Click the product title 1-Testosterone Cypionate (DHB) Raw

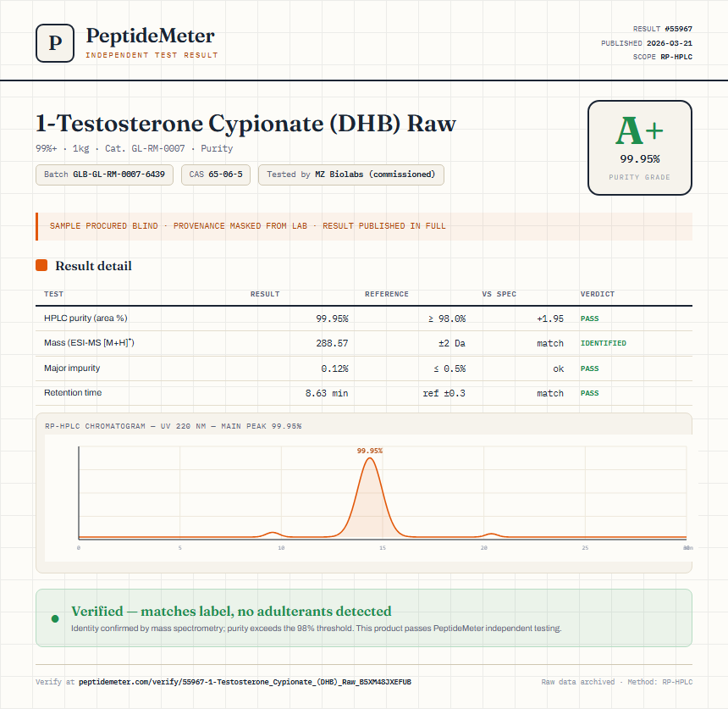(245, 124)
